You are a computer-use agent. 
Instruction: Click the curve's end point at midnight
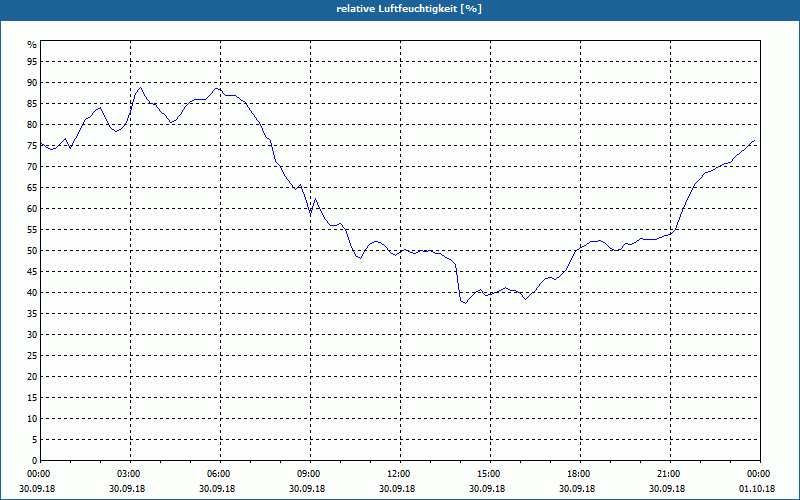click(x=754, y=140)
